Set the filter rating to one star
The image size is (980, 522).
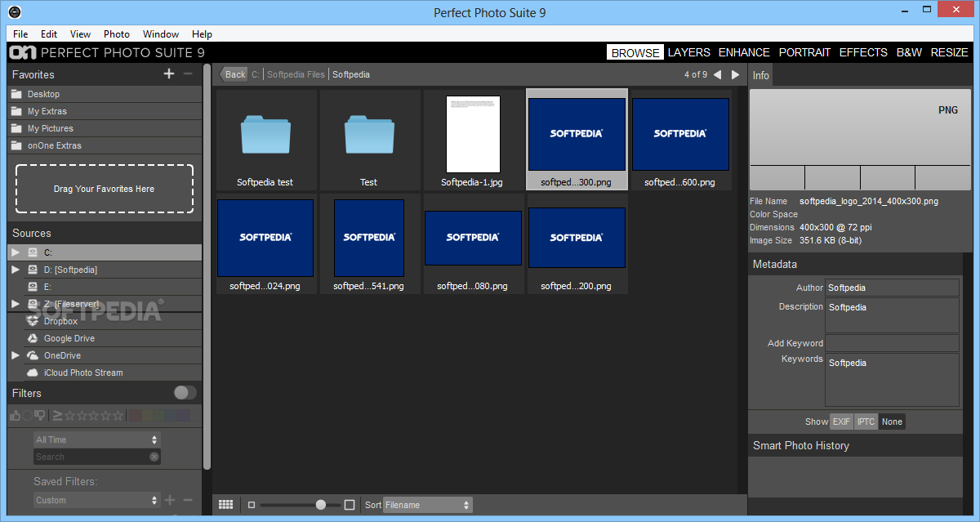click(69, 415)
